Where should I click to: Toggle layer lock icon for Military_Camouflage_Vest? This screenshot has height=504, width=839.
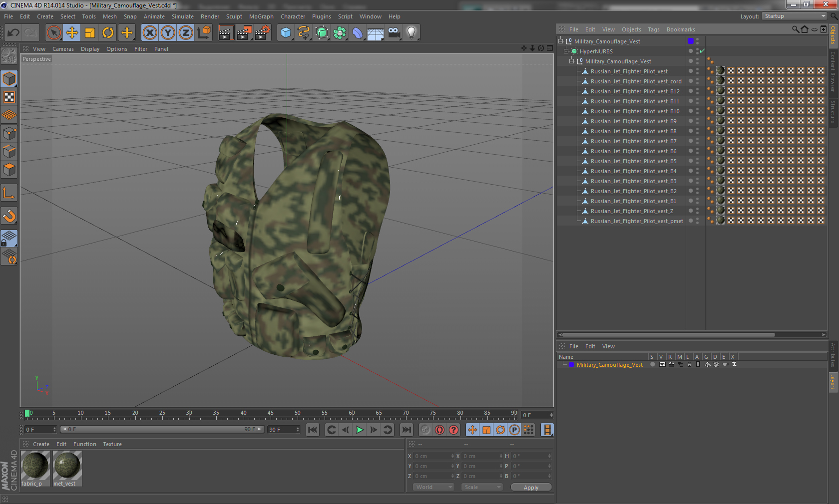[x=689, y=364]
